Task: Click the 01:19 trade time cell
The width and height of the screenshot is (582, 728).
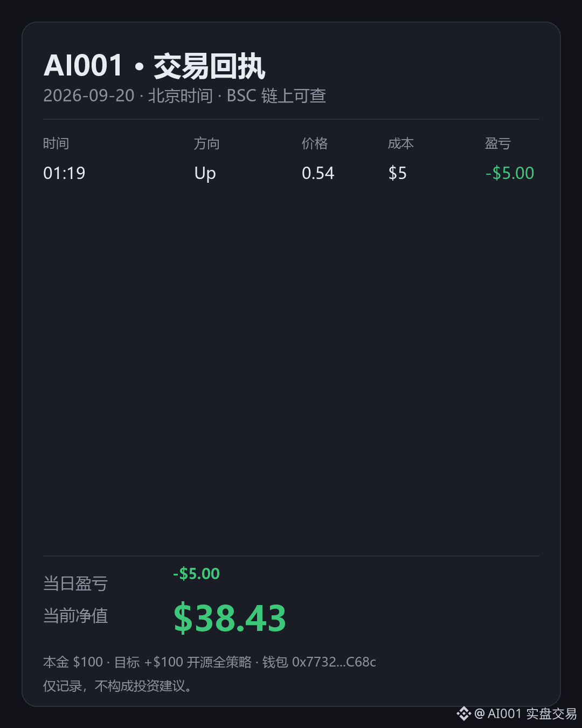Action: click(64, 173)
